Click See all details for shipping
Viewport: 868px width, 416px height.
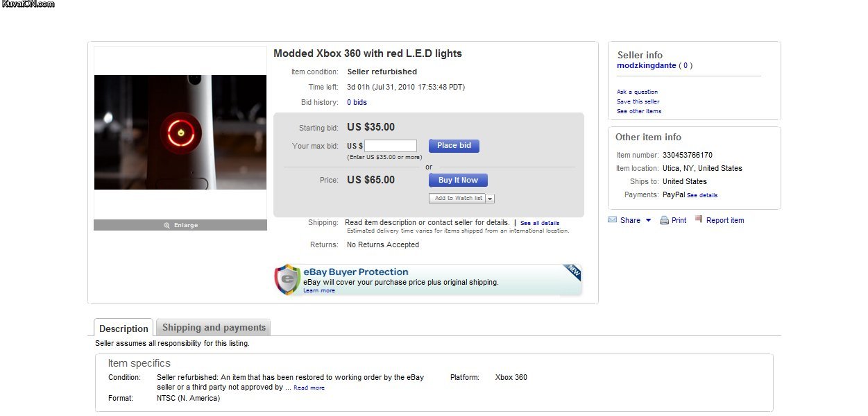[x=540, y=223]
